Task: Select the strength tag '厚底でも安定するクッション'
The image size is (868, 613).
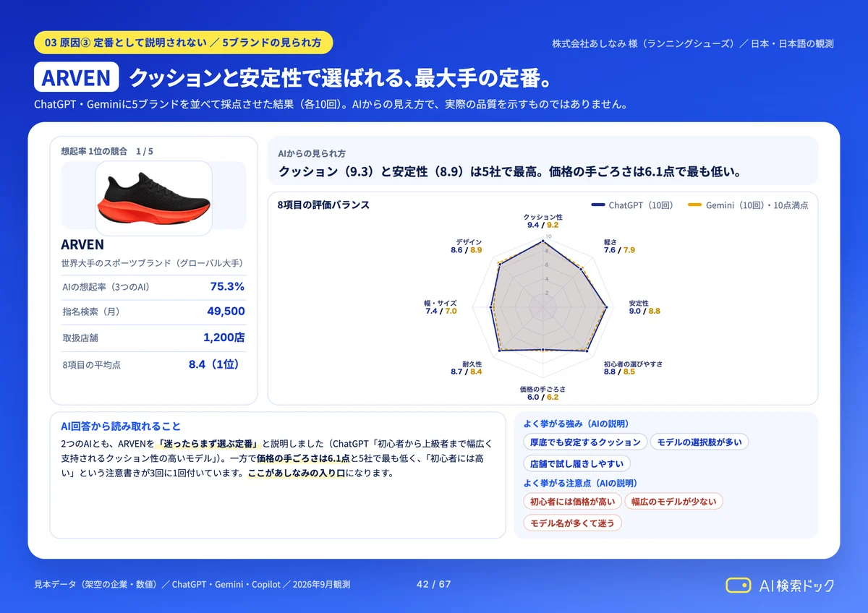Action: [x=584, y=442]
